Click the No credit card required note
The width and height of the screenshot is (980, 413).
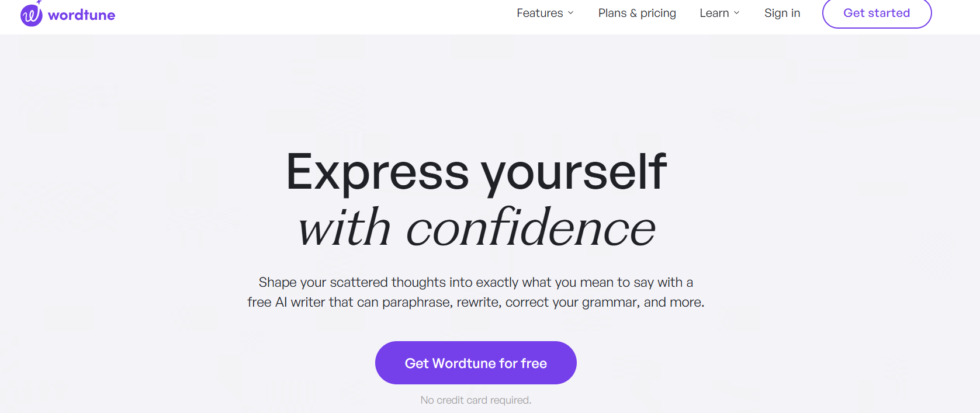476,400
